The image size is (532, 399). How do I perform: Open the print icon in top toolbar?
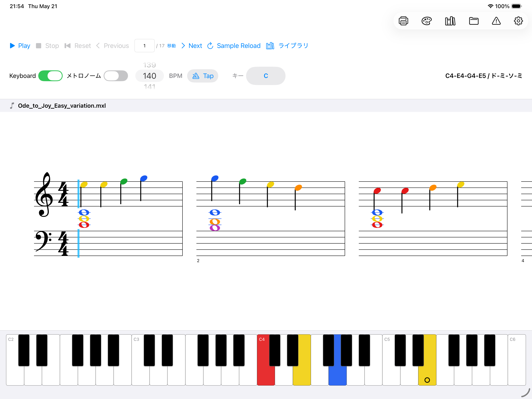(x=403, y=21)
